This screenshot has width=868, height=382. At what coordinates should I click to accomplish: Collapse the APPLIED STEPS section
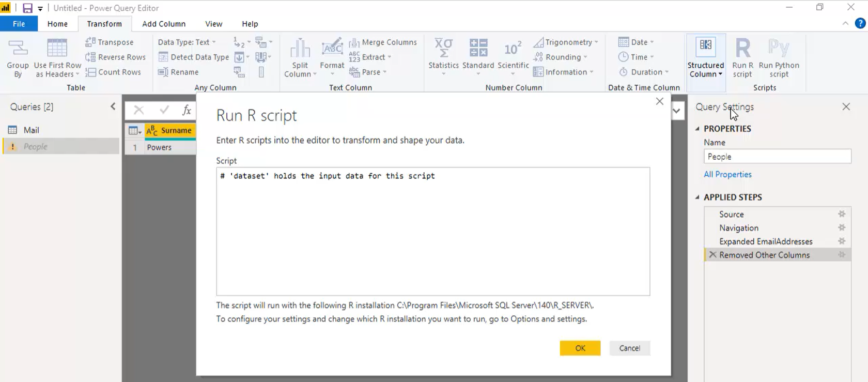click(x=698, y=197)
